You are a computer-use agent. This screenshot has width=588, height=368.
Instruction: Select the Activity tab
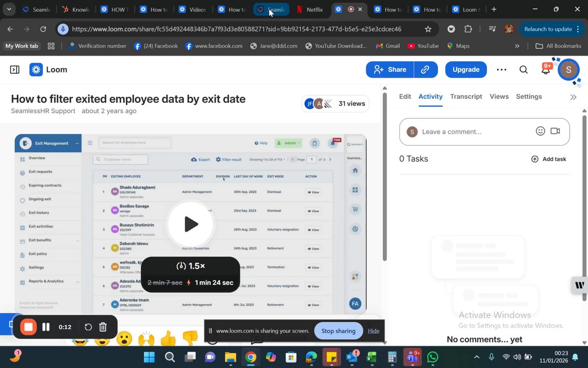[x=430, y=97]
